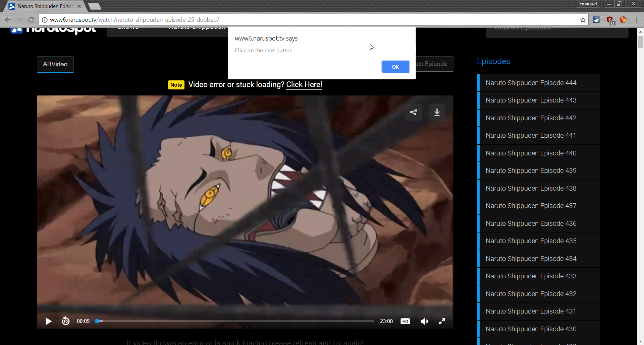View site information icon
The image size is (644, 345).
45,20
